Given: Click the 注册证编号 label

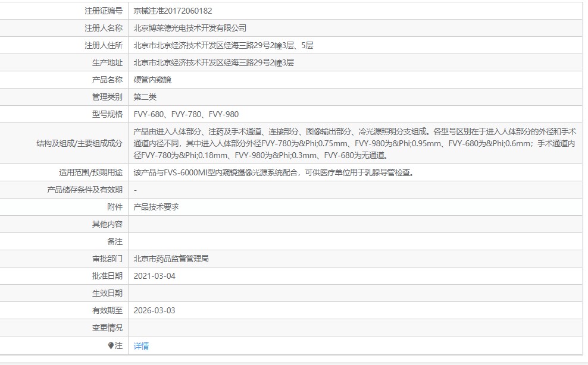Looking at the screenshot, I should click(x=104, y=11).
